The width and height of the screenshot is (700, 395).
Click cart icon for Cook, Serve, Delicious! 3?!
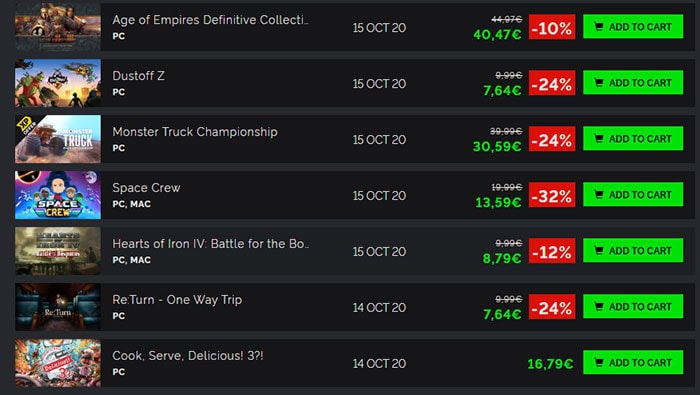(x=599, y=363)
